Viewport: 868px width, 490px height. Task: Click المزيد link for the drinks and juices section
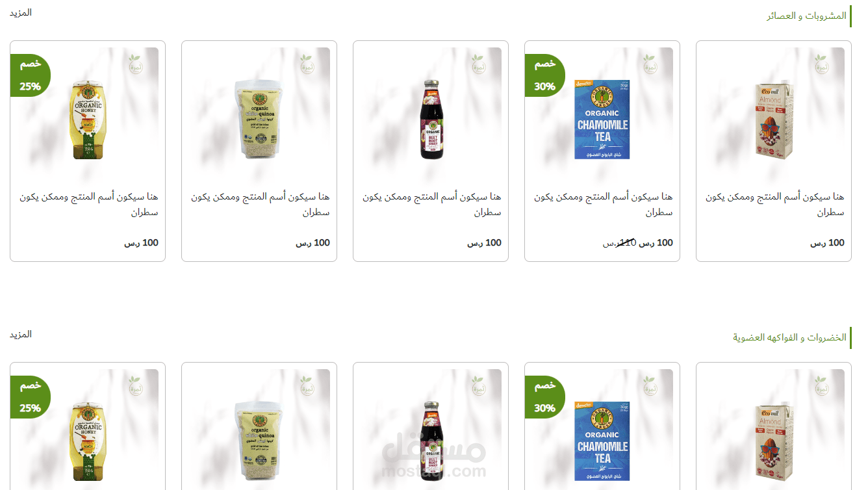pos(21,12)
